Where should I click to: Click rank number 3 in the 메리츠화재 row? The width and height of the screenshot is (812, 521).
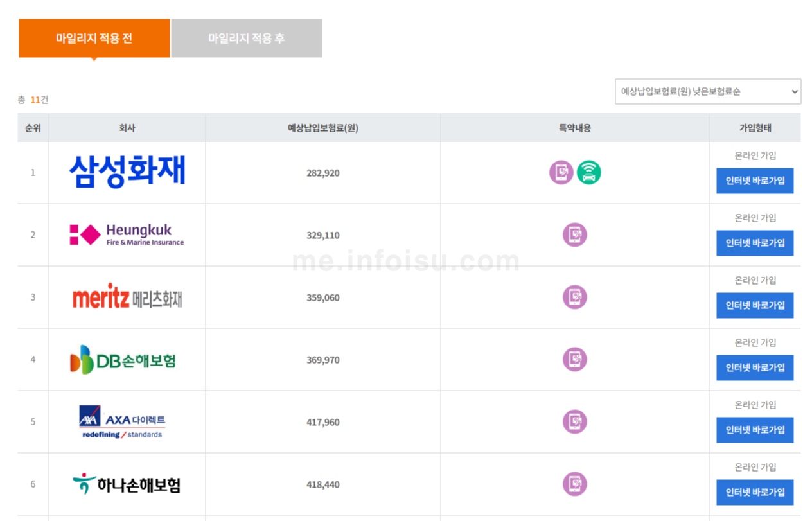[x=33, y=297]
